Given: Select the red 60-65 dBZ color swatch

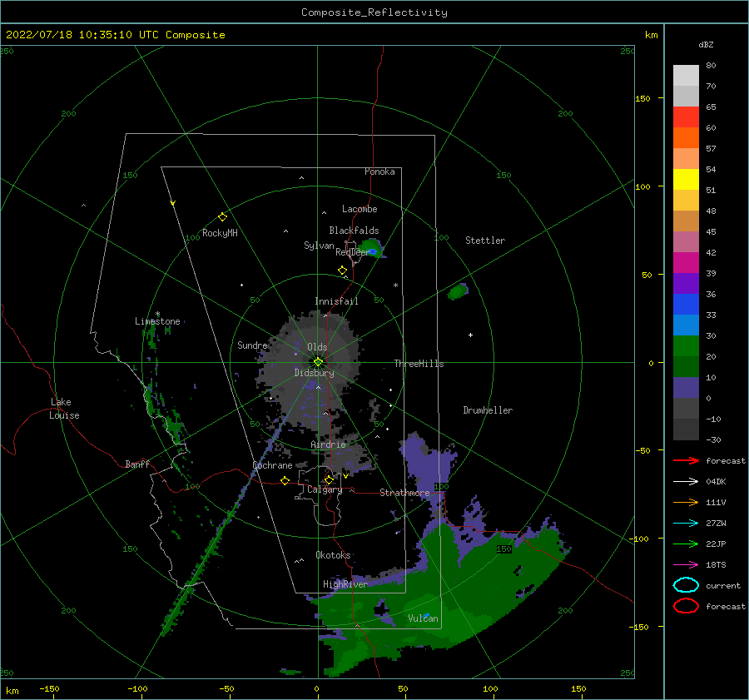Looking at the screenshot, I should pos(686,117).
